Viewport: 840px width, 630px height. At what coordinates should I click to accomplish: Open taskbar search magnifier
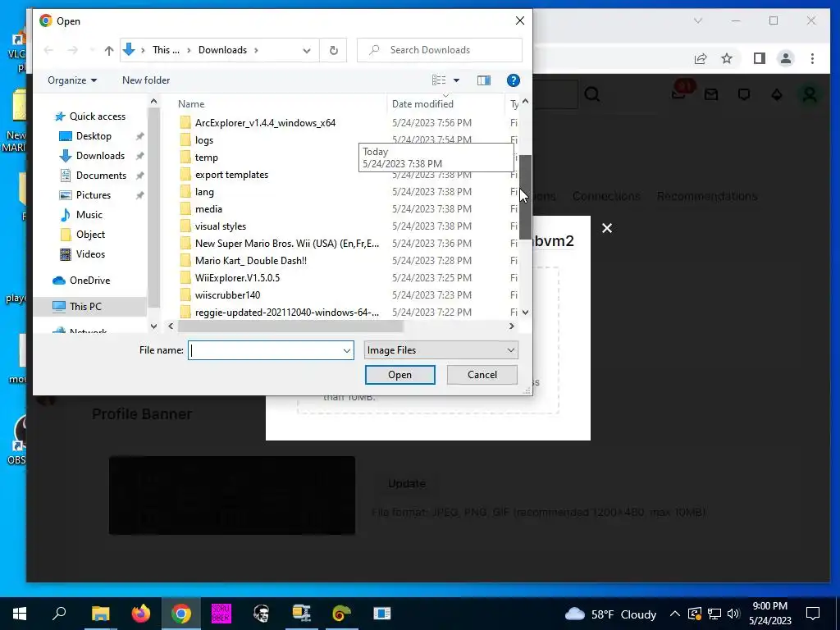(x=59, y=614)
